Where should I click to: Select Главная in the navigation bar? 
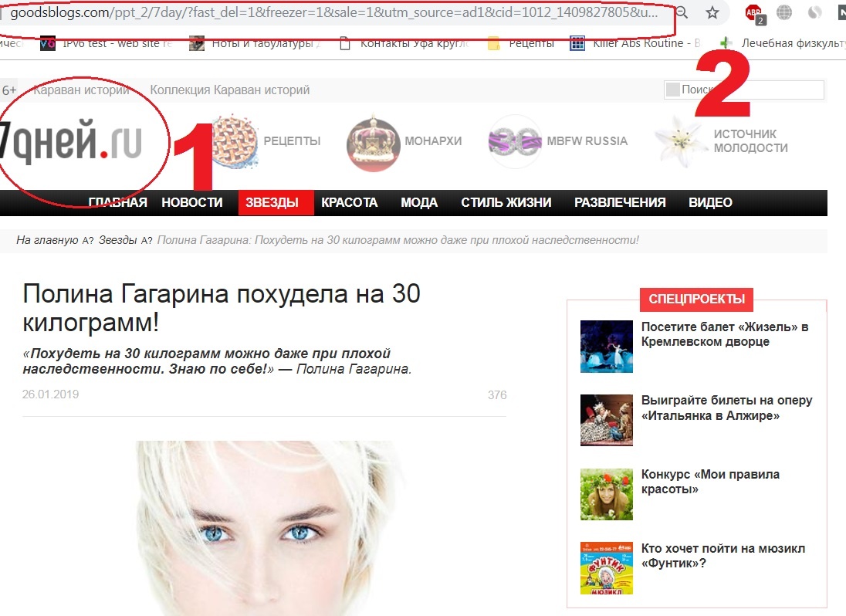tap(117, 203)
